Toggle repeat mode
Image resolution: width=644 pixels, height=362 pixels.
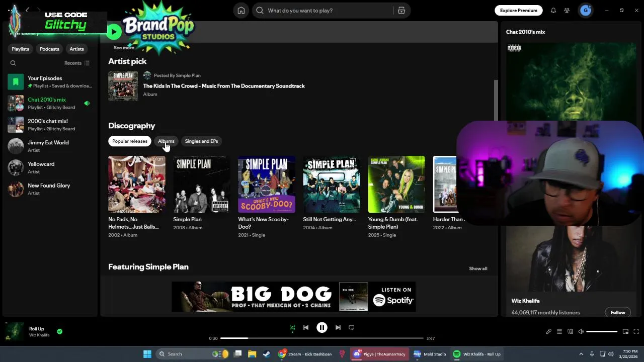point(352,327)
